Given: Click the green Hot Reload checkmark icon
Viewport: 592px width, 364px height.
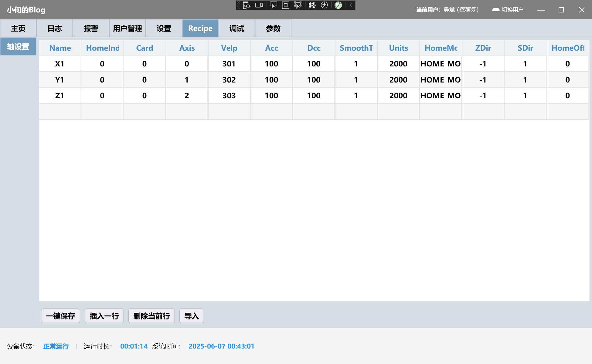Looking at the screenshot, I should (338, 5).
